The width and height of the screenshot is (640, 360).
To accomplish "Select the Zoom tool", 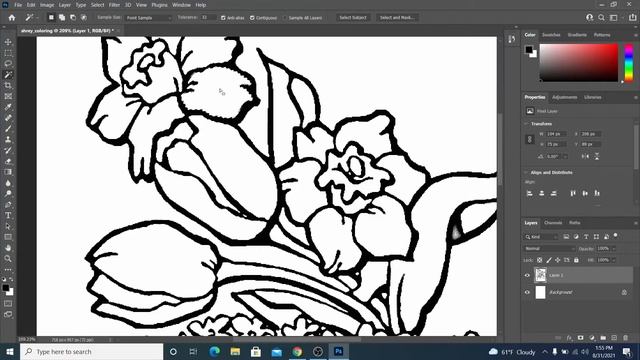I will pos(8,258).
